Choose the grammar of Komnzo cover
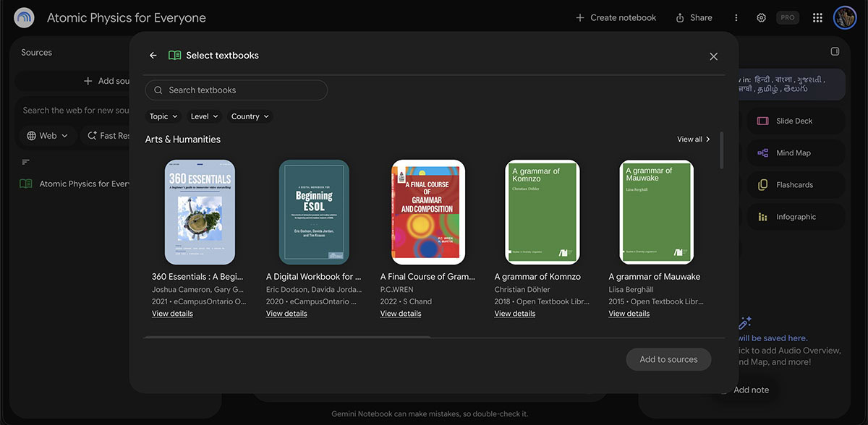Viewport: 868px width, 425px height. coord(542,212)
